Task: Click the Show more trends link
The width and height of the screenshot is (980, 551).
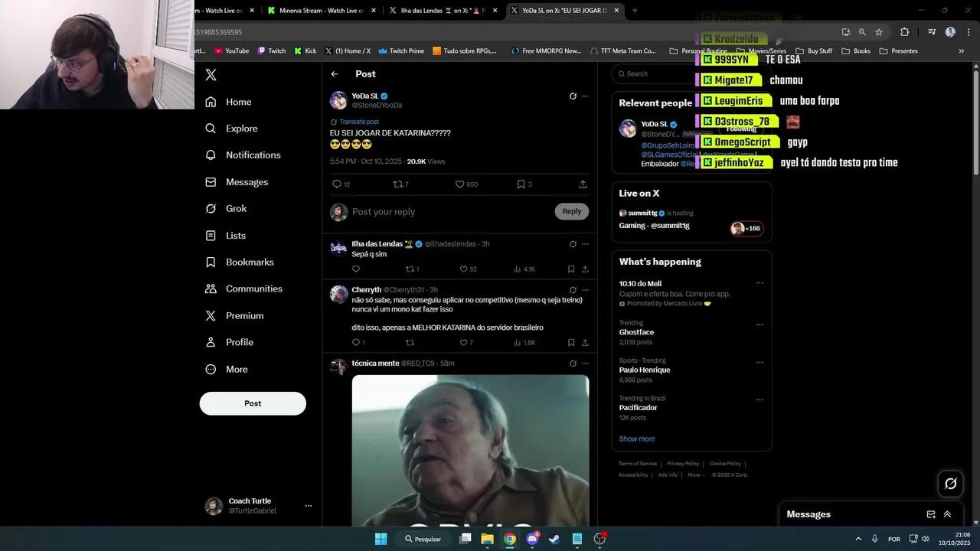Action: (x=637, y=439)
